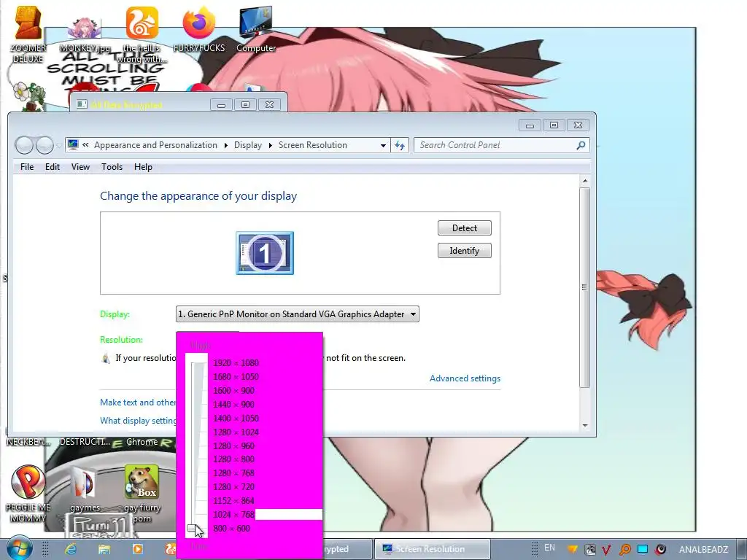Select 1920 × 1080 on resolution slider
This screenshot has height=560, width=747.
236,363
